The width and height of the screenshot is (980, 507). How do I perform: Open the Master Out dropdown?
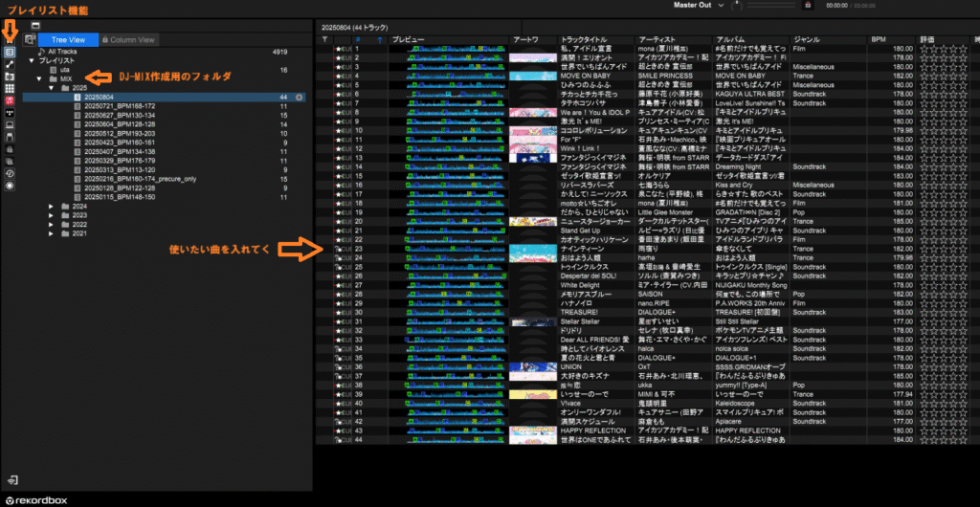[x=699, y=5]
